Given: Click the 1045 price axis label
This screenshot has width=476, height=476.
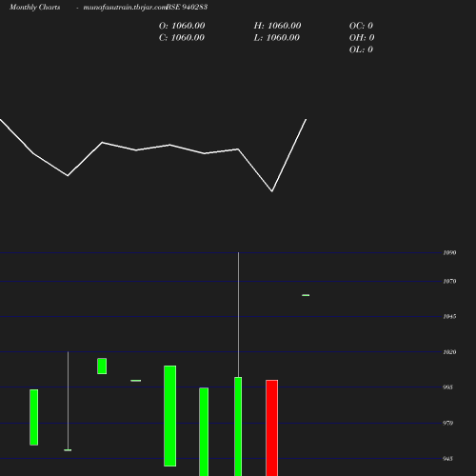Looking at the screenshot, I should pos(449,316).
